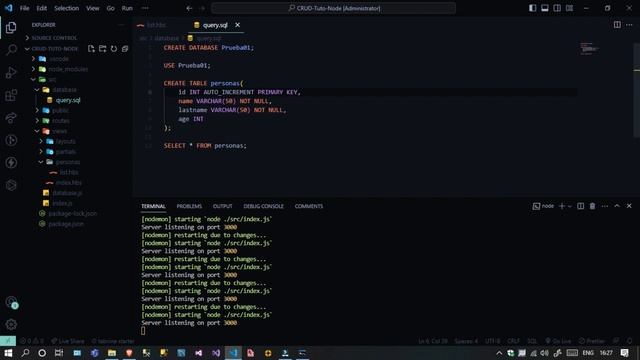640x360 pixels.
Task: Open Run and Debug view
Action: click(11, 73)
